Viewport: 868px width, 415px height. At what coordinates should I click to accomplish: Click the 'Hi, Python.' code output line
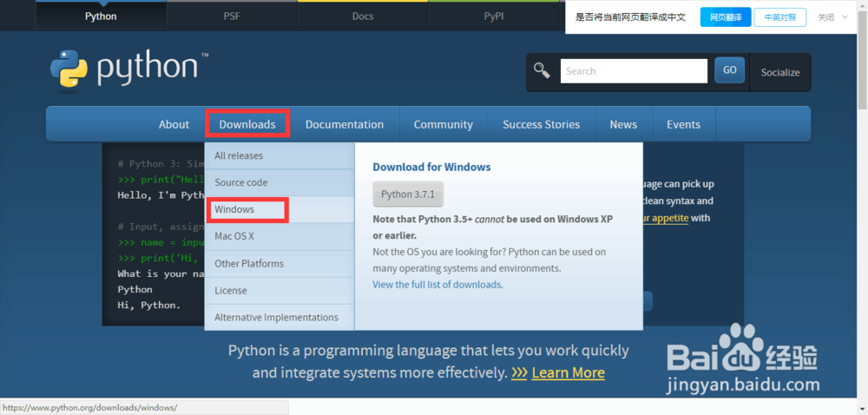149,305
